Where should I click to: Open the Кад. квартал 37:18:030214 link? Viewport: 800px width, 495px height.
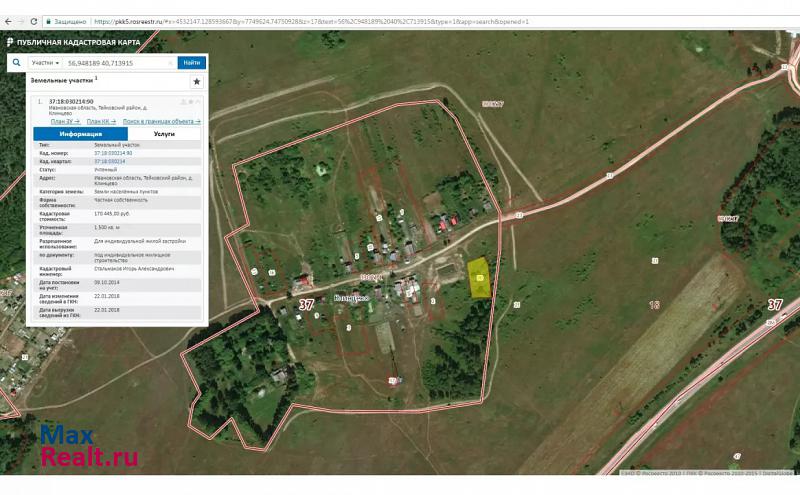110,161
